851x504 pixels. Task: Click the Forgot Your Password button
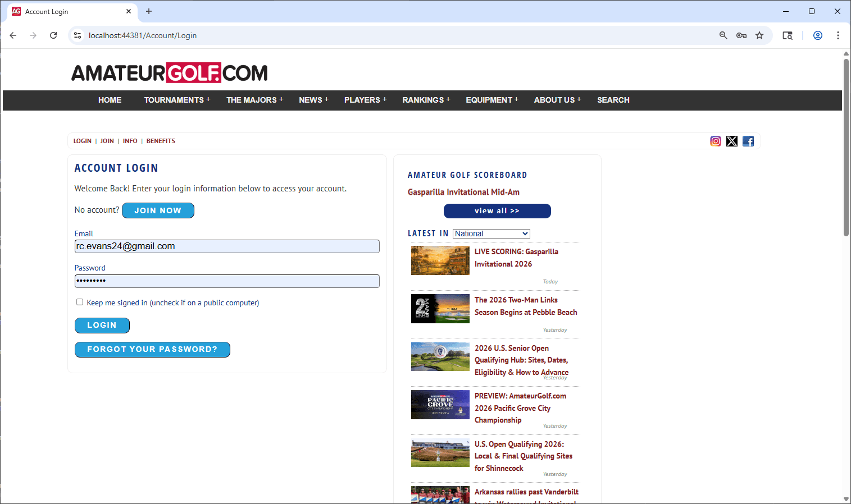152,349
